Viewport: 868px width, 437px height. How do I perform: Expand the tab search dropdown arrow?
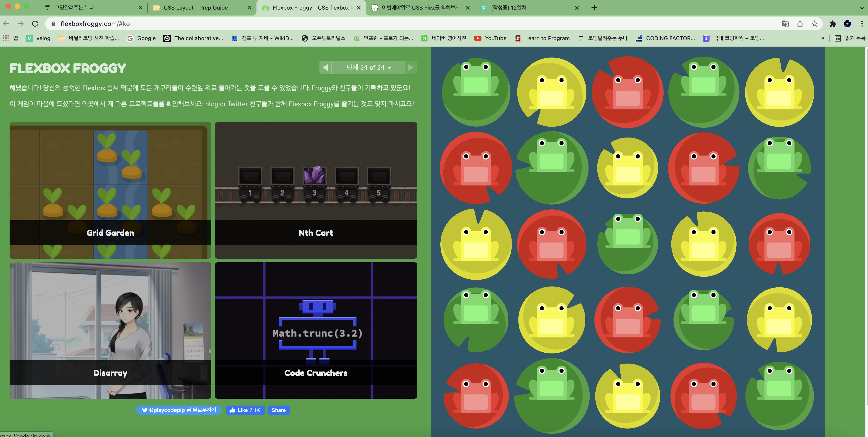862,7
